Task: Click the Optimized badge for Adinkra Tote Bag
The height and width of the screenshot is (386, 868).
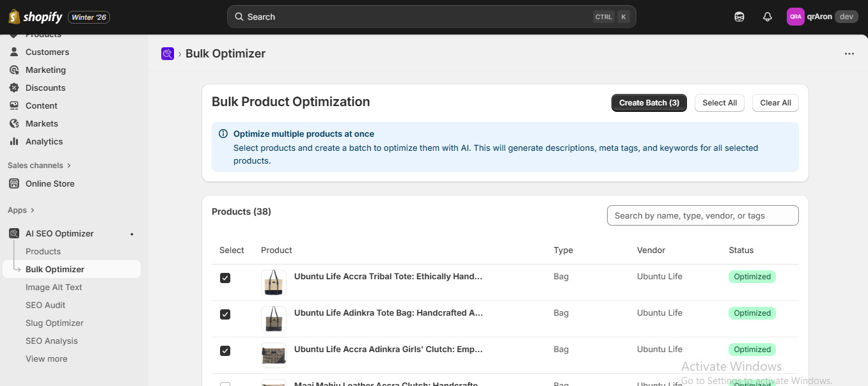Action: coord(752,313)
